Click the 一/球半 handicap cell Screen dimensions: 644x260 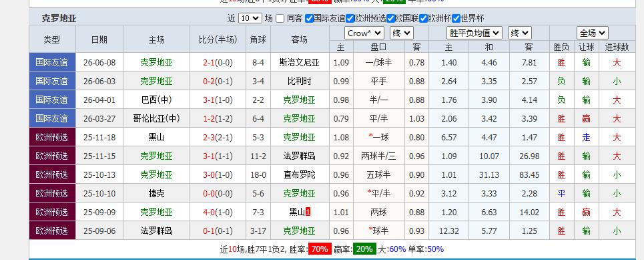click(x=378, y=63)
